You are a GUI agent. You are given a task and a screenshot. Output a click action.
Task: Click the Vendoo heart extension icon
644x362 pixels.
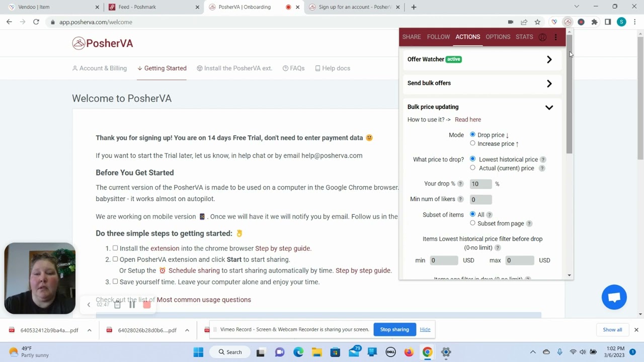point(554,22)
